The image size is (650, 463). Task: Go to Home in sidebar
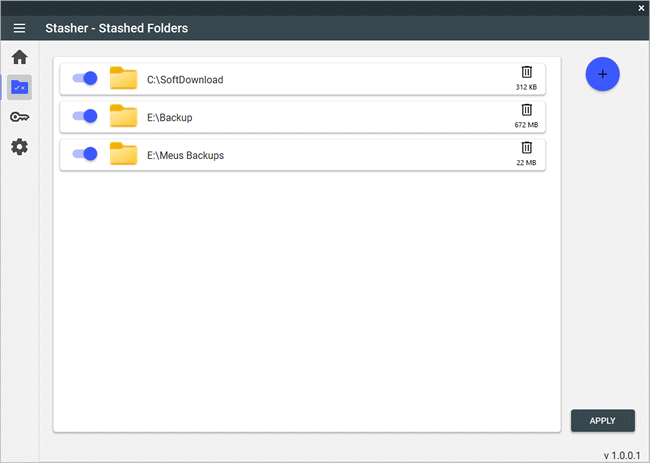click(19, 57)
